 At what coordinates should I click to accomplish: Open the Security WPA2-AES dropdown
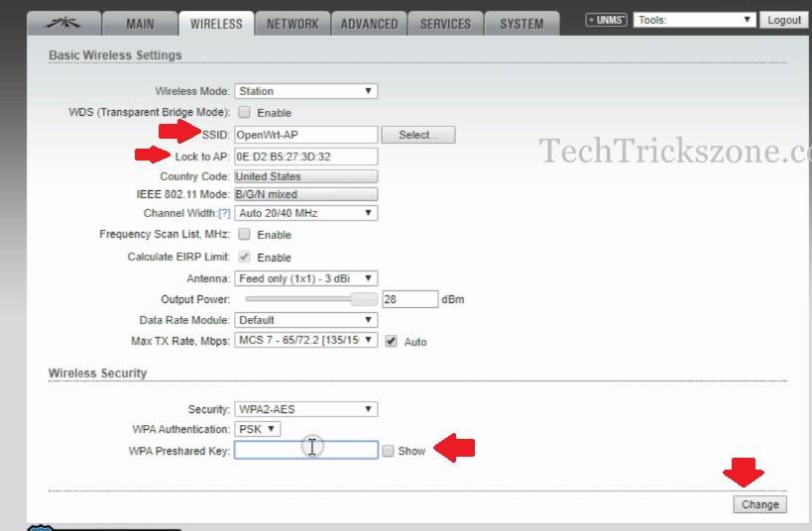305,409
